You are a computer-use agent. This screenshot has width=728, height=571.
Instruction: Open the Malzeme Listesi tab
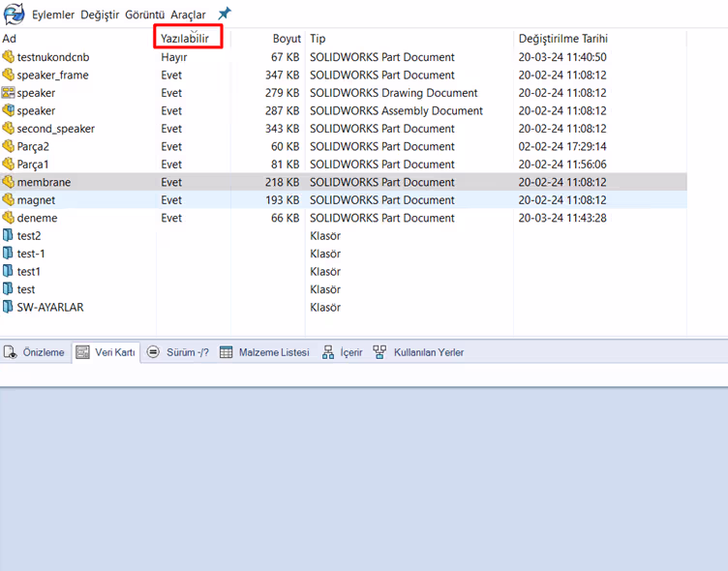coord(264,352)
